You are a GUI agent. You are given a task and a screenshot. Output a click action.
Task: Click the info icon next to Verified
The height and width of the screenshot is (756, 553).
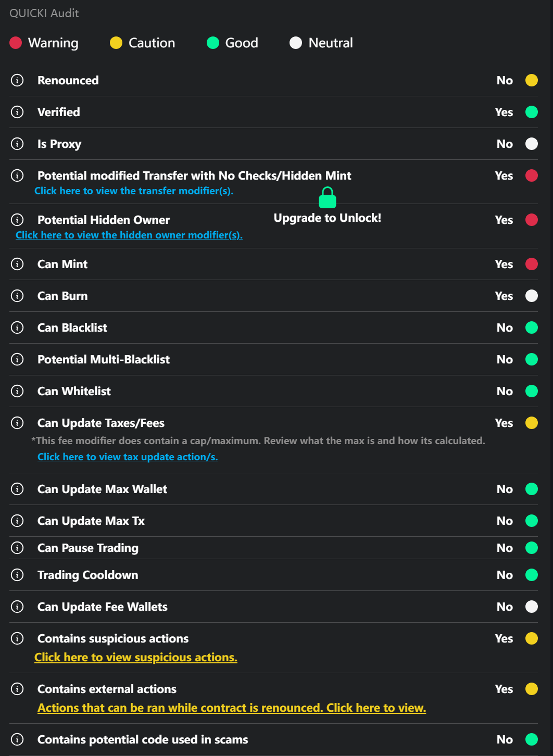(x=17, y=112)
